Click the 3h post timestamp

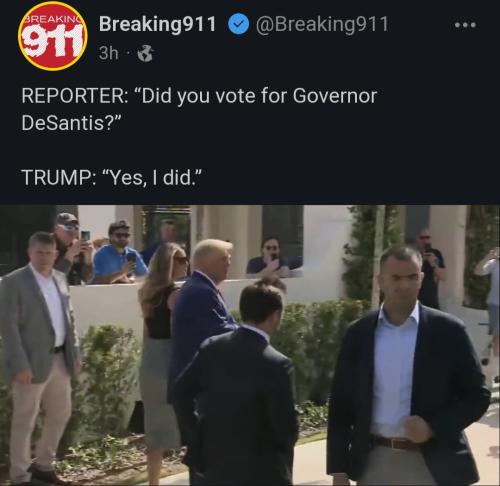108,53
